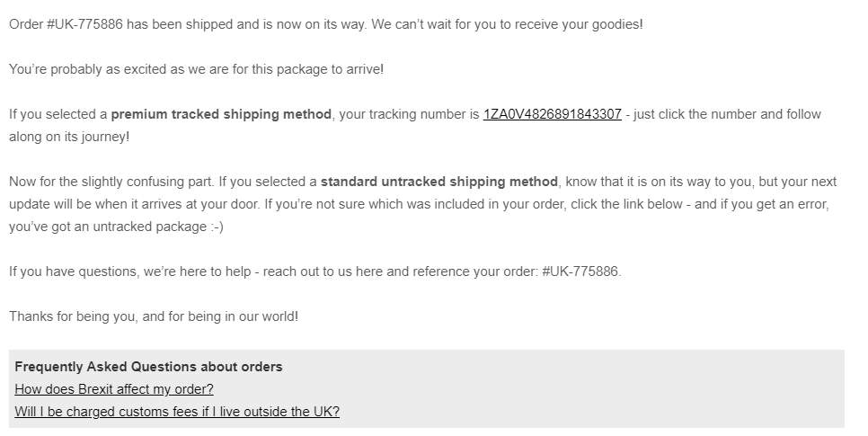Click 'Order #UK-775886' in the first line
Image resolution: width=868 pixels, height=436 pixels.
[66, 24]
